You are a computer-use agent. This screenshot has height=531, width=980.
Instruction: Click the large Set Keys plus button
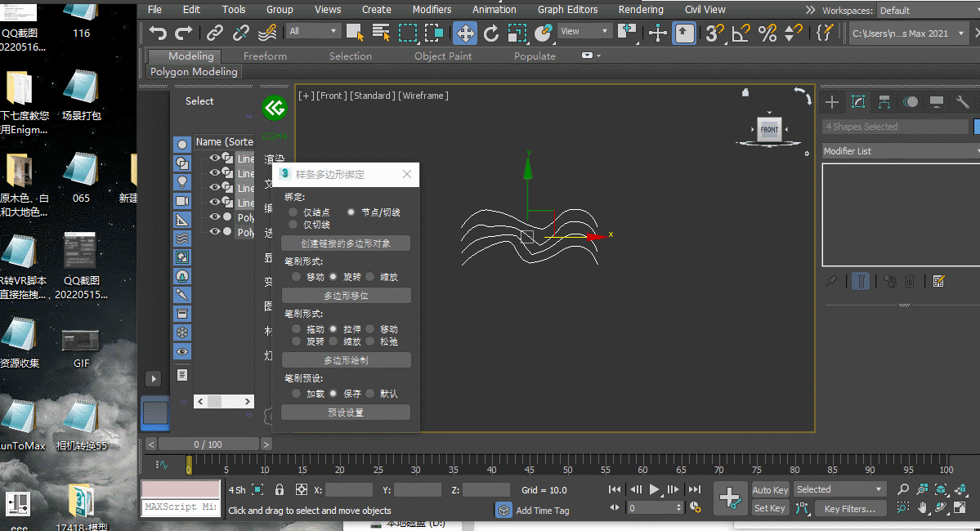(x=729, y=497)
